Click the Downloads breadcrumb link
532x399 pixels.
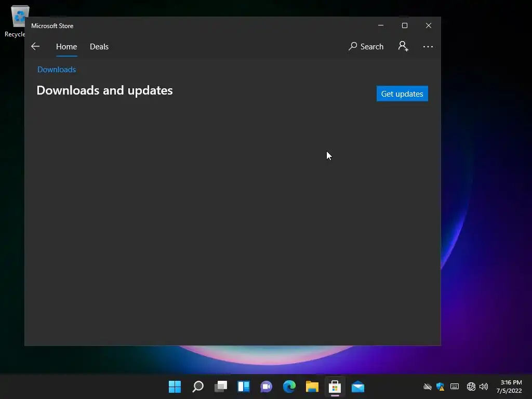point(56,70)
